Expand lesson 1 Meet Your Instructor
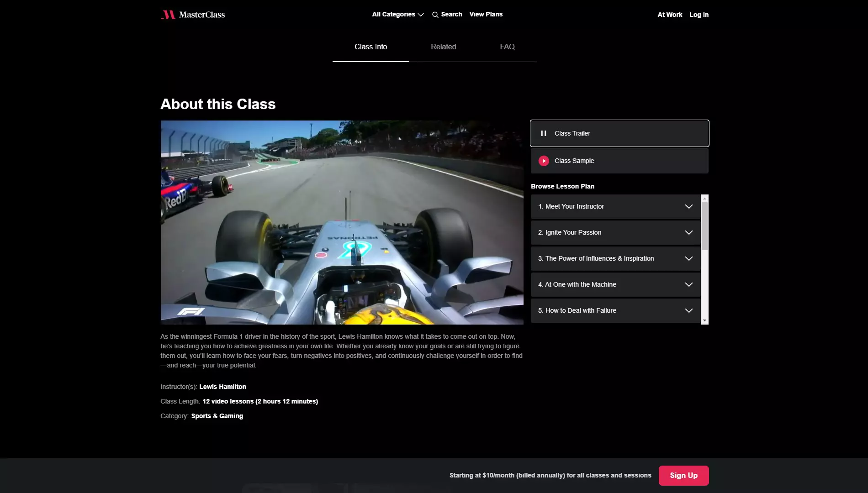 (x=615, y=207)
